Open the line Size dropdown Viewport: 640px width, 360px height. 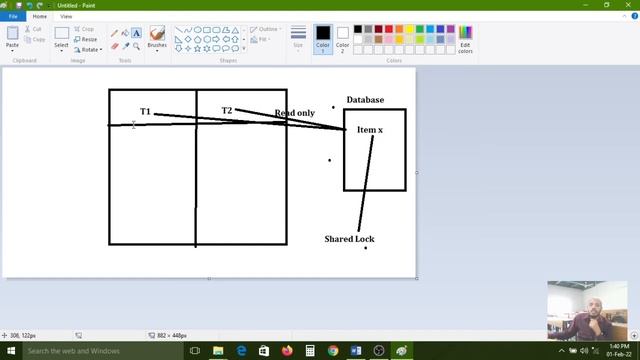coord(298,39)
